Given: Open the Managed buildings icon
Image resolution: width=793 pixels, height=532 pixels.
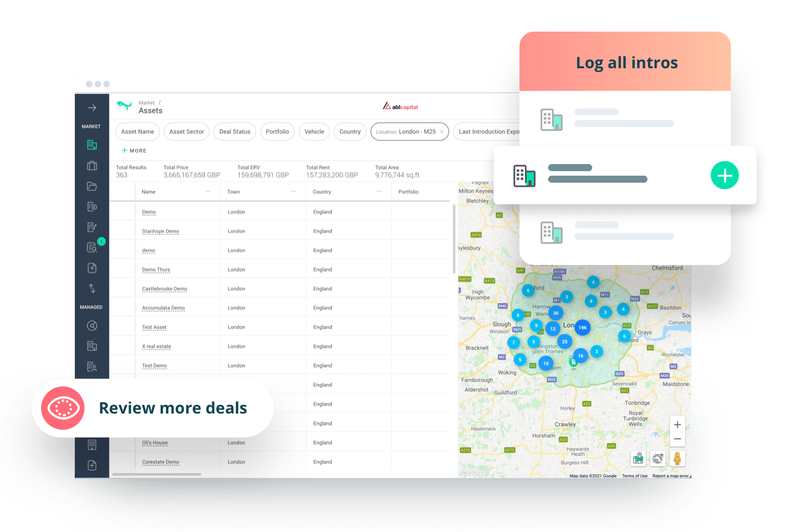Looking at the screenshot, I should pyautogui.click(x=92, y=346).
